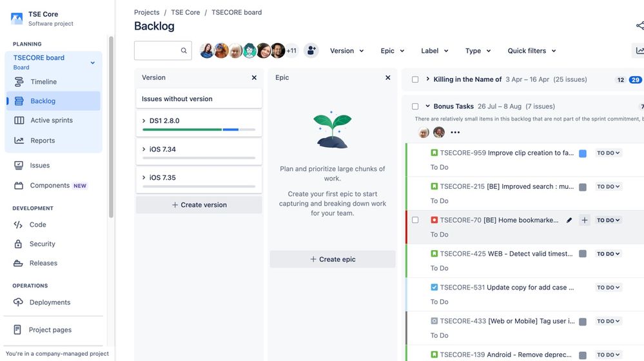The image size is (644, 361).
Task: Click the iOS 7.34 progress bar
Action: click(x=199, y=158)
